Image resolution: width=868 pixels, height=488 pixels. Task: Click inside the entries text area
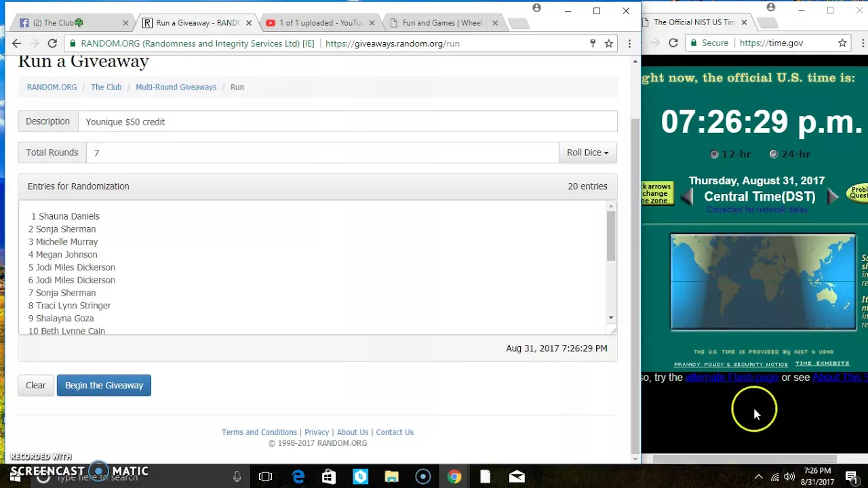(313, 267)
